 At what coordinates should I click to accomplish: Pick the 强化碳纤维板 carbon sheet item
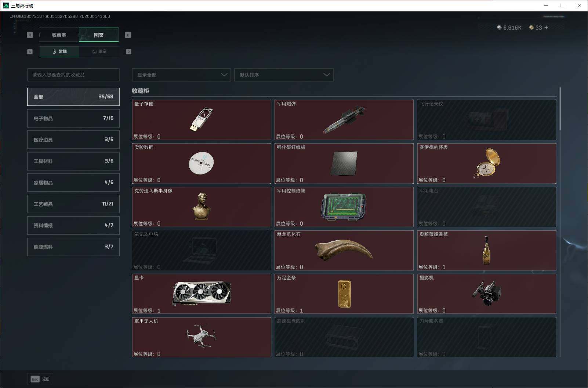pos(344,163)
